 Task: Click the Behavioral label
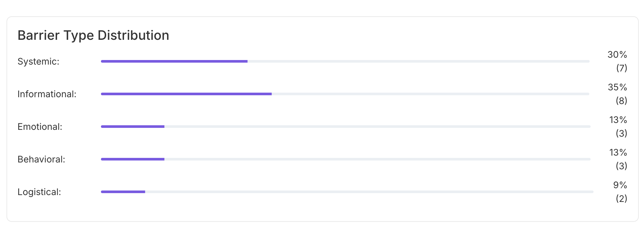(41, 159)
